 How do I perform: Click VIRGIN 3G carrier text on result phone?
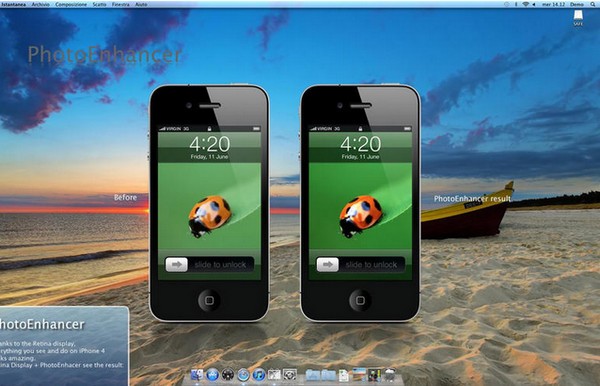(329, 129)
